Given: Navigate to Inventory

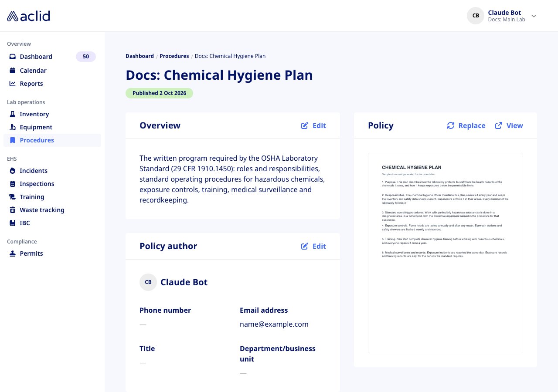Looking at the screenshot, I should tap(52, 114).
